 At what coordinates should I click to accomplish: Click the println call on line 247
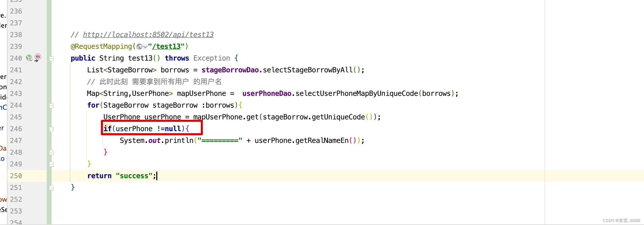(x=179, y=141)
